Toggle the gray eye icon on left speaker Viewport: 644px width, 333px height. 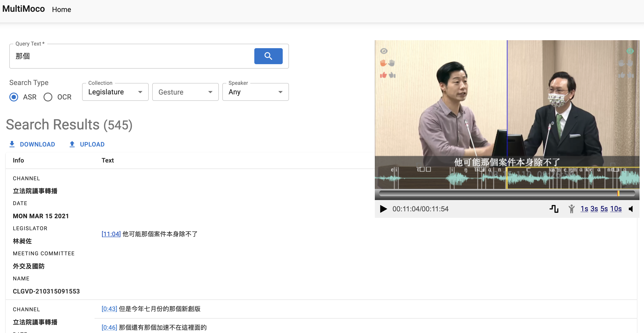pos(384,51)
